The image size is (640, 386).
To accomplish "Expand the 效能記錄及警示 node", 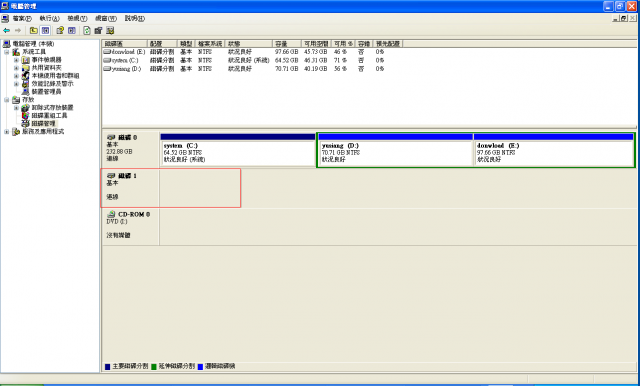I will click(x=16, y=84).
